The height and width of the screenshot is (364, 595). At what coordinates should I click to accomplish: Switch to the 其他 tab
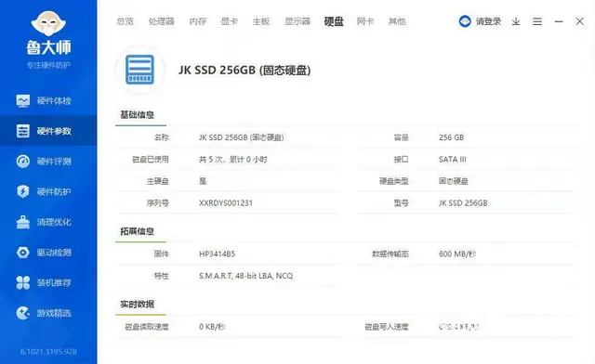pyautogui.click(x=397, y=21)
